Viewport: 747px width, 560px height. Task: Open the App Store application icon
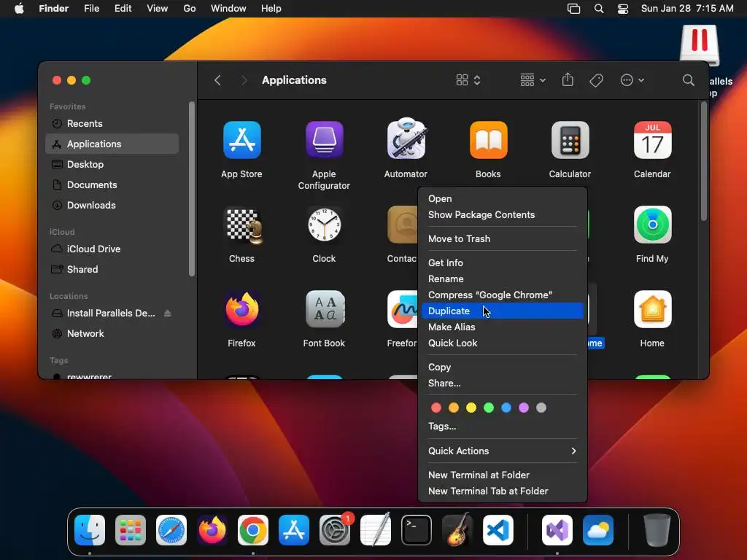(x=241, y=140)
